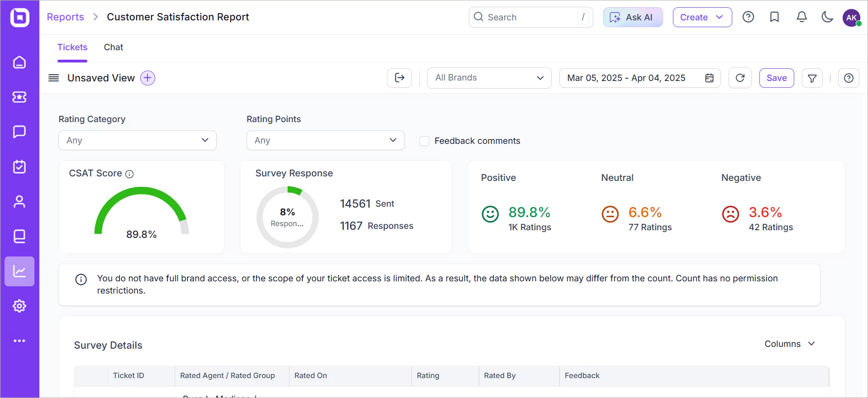Image resolution: width=868 pixels, height=398 pixels.
Task: Click the export report icon button
Action: (400, 78)
